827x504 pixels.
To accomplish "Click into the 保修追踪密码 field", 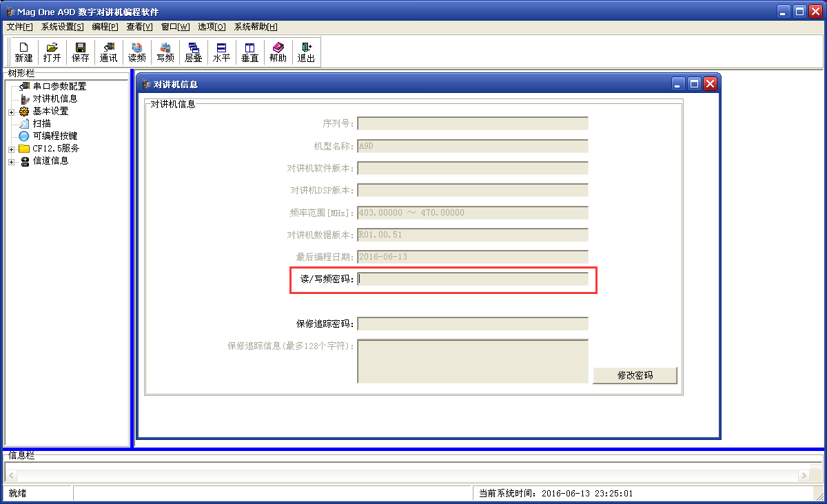I will coord(473,324).
